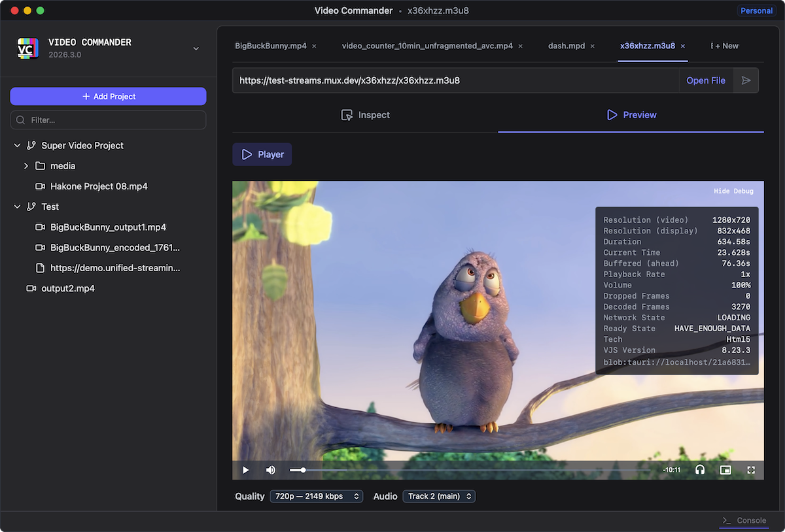Open the Audio track dropdown
This screenshot has height=532, width=785.
pos(439,496)
